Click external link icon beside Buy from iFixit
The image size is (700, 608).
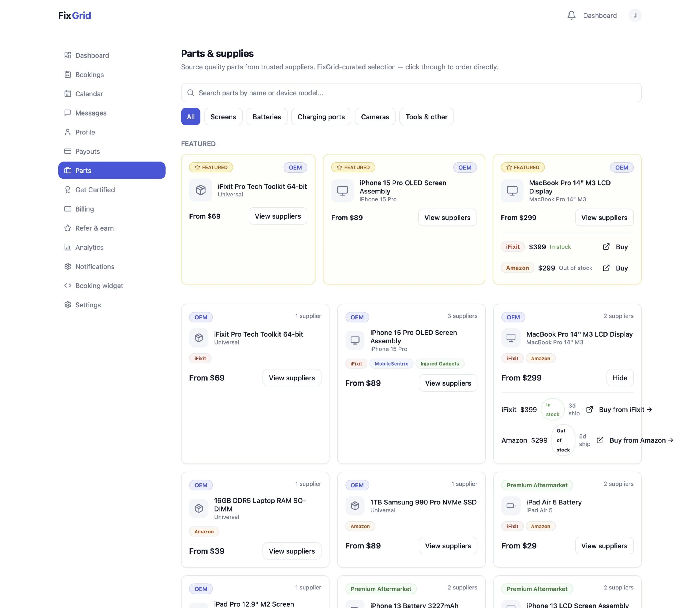coord(590,410)
